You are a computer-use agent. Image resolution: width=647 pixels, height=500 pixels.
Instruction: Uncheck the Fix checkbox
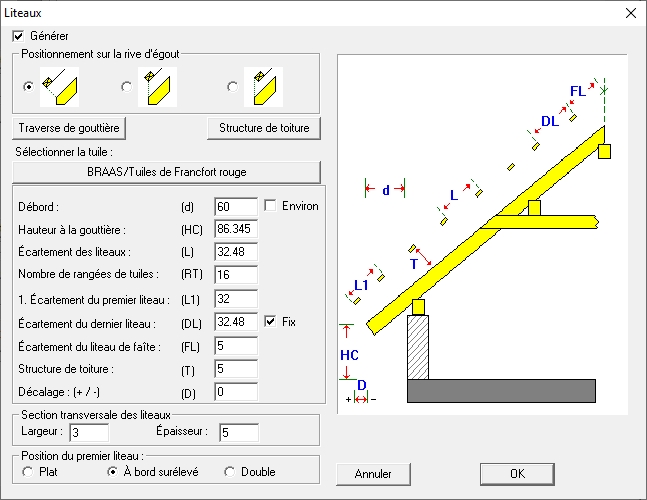(x=270, y=321)
